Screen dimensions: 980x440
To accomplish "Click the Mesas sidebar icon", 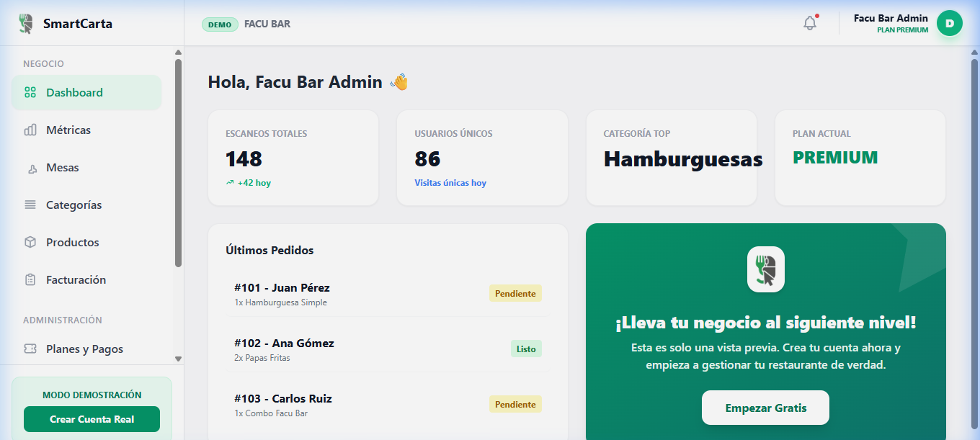I will (x=31, y=169).
